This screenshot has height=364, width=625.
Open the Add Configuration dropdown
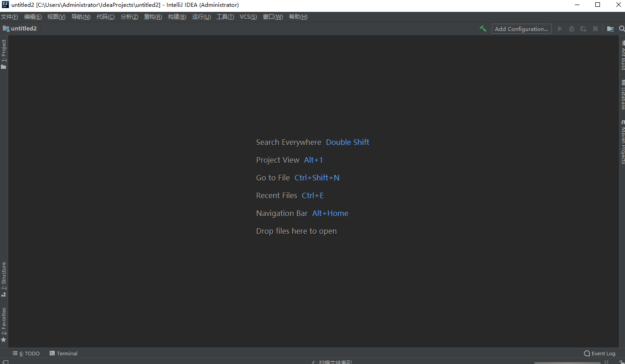[522, 29]
